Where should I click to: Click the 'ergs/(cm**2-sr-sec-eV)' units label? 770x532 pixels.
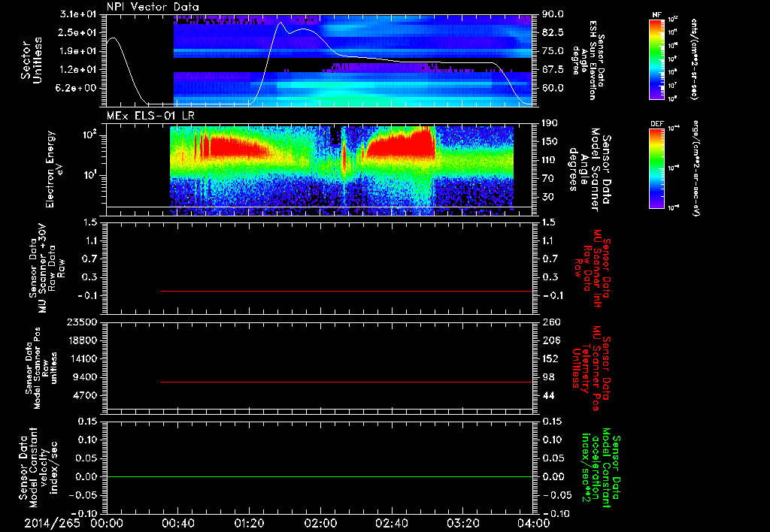tap(696, 168)
